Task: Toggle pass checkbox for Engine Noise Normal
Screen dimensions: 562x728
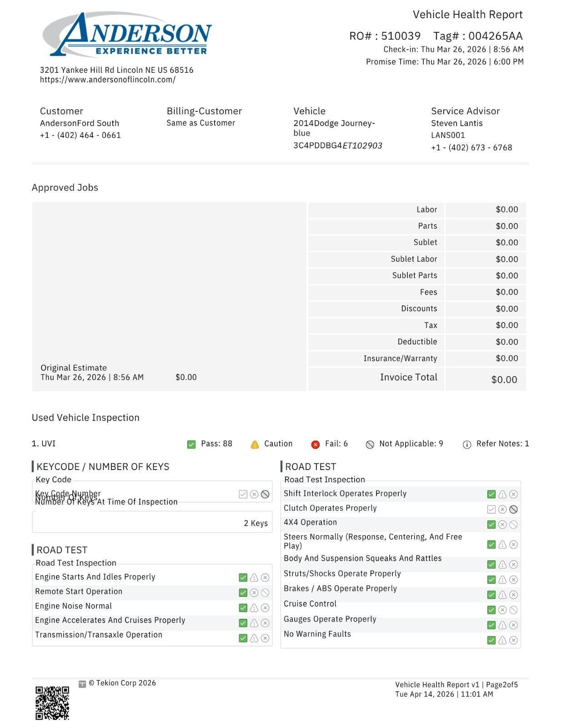Action: pyautogui.click(x=243, y=608)
